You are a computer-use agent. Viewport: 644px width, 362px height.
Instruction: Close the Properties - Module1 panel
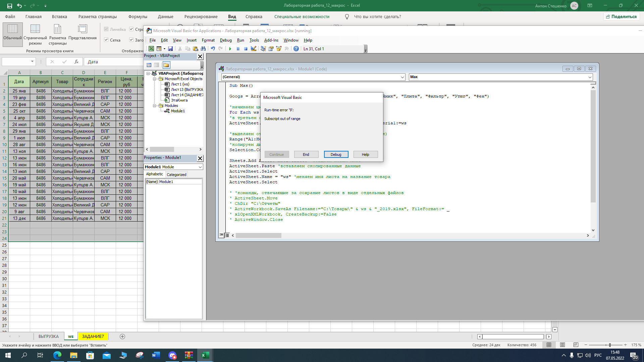click(x=200, y=158)
